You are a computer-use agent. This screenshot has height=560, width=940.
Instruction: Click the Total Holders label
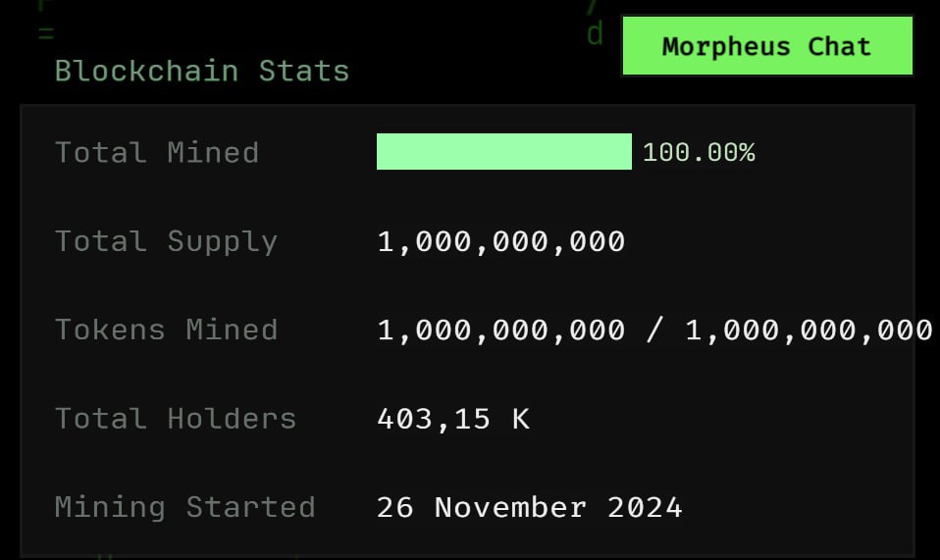pos(176,419)
